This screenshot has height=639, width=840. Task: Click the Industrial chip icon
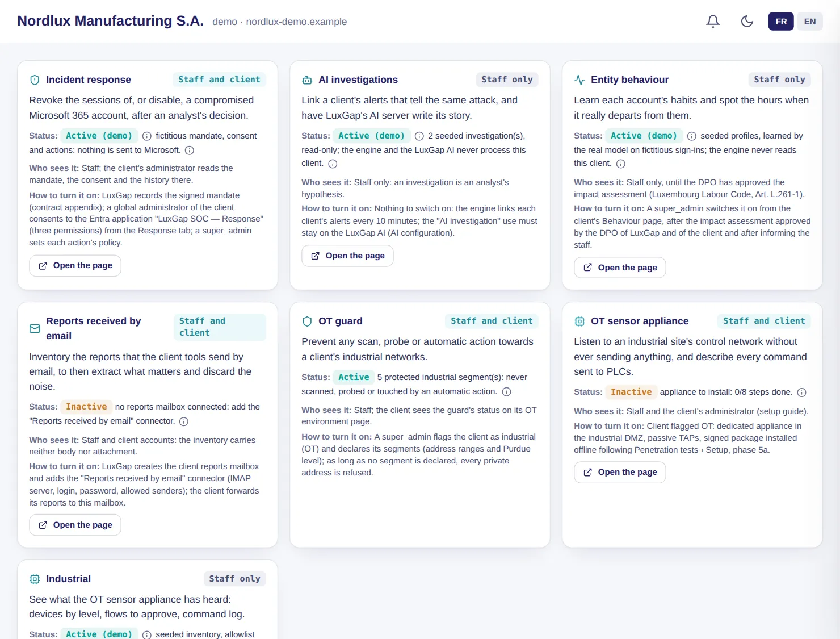click(35, 579)
